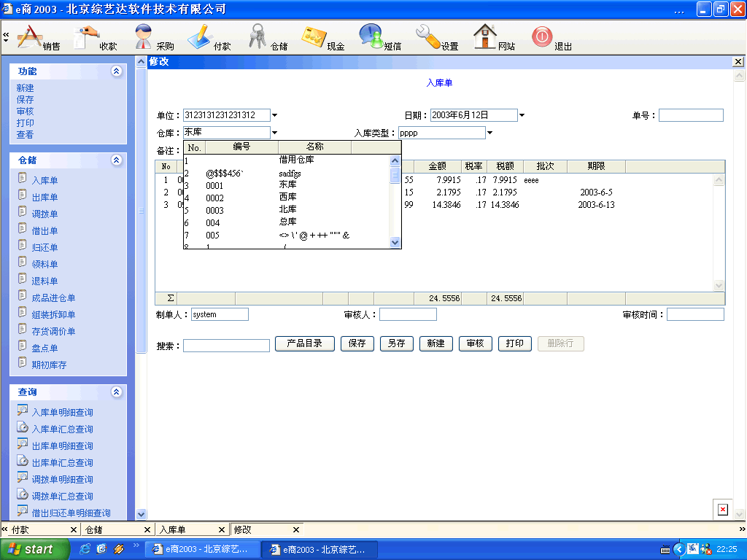Open the 短信 messaging toolbar icon
Image resolution: width=747 pixels, height=560 pixels.
point(371,36)
